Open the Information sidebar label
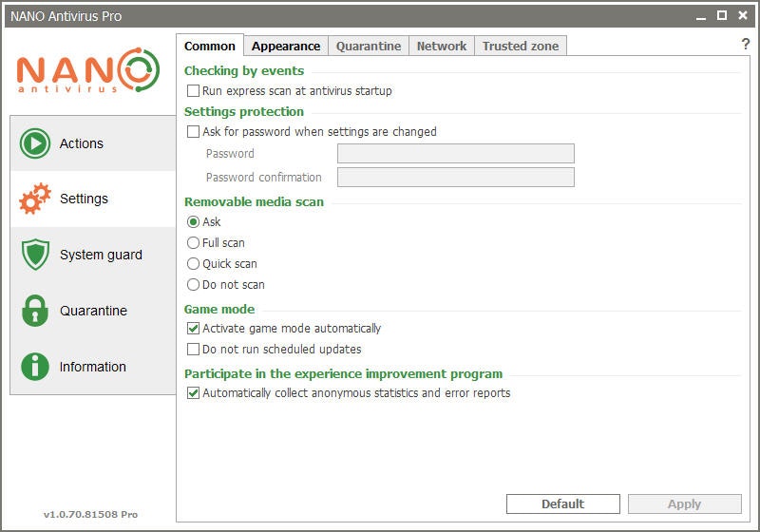This screenshot has width=760, height=532. point(92,367)
